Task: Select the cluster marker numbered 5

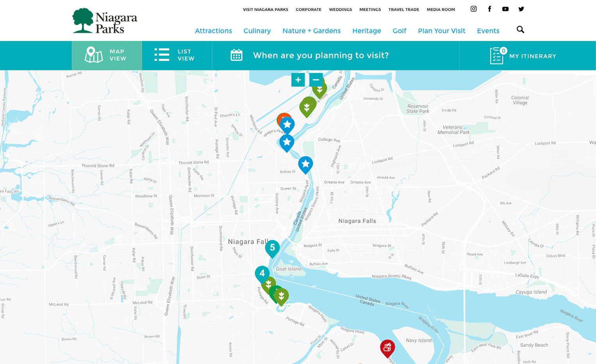Action: click(272, 248)
